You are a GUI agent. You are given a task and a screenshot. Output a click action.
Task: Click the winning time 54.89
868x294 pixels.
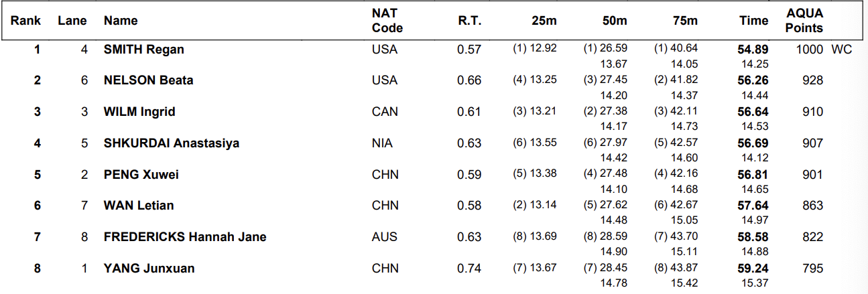tap(753, 49)
